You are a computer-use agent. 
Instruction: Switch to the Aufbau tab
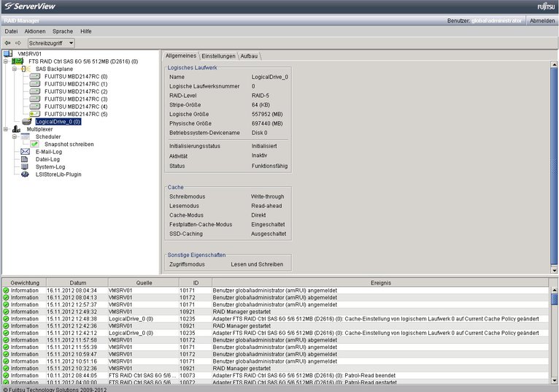(249, 56)
